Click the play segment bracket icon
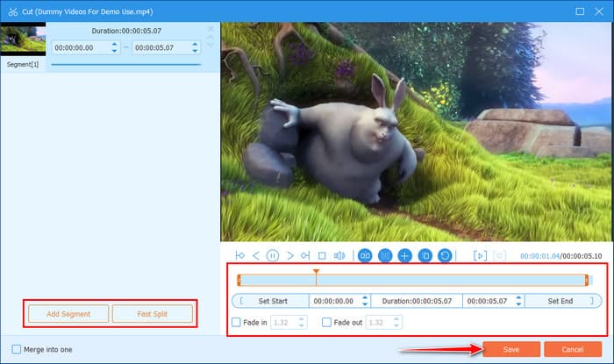Image resolution: width=614 pixels, height=364 pixels. 480,255
